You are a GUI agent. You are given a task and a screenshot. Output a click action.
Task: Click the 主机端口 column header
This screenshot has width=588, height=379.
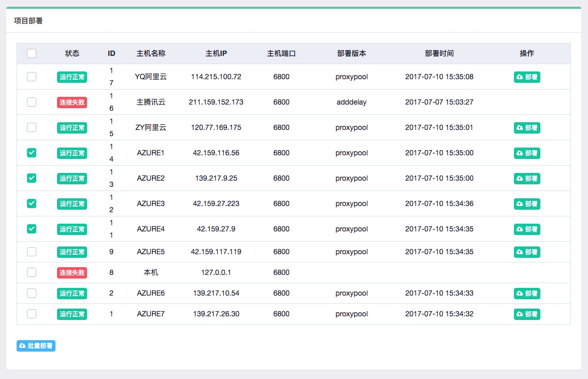click(281, 53)
